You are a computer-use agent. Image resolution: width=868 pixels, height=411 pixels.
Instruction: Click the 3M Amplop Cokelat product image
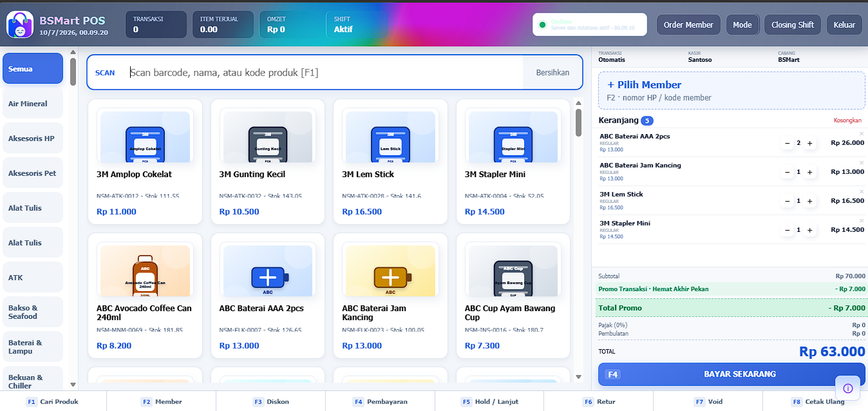click(x=145, y=136)
